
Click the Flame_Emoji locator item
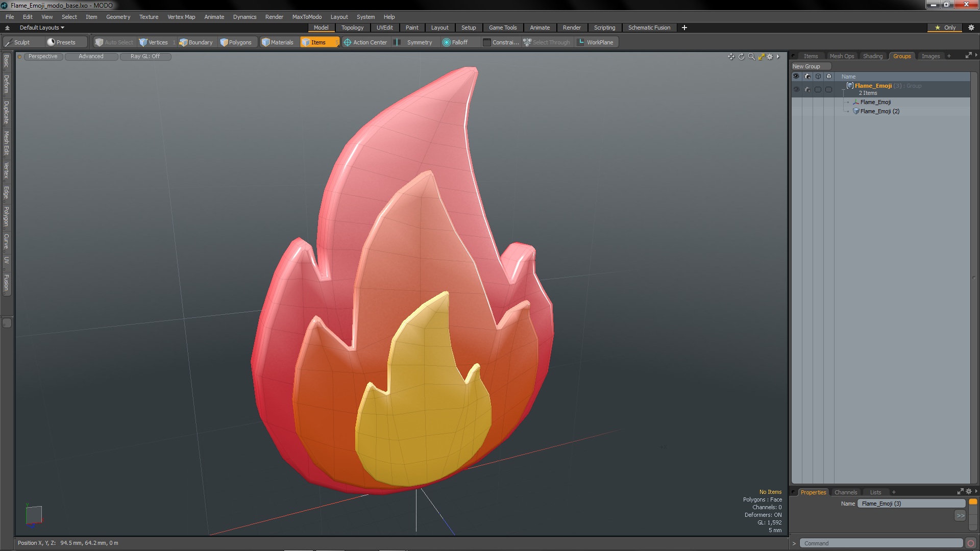tap(875, 102)
